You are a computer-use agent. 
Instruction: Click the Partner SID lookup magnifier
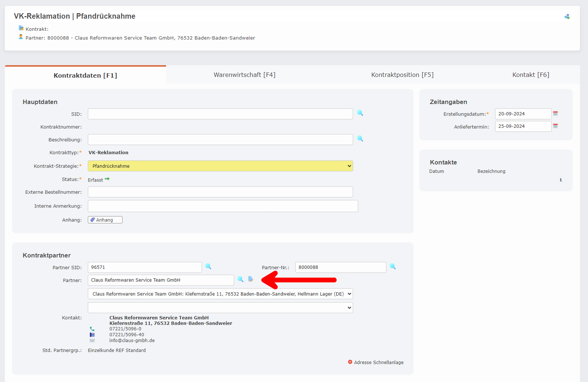[x=208, y=267]
